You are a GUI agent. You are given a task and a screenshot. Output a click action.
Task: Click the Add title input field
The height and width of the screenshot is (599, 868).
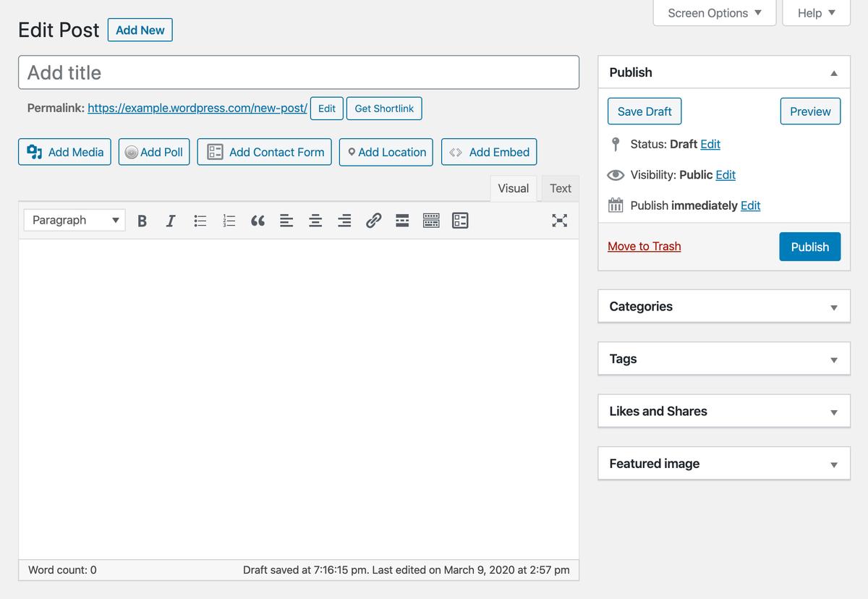[x=298, y=72]
